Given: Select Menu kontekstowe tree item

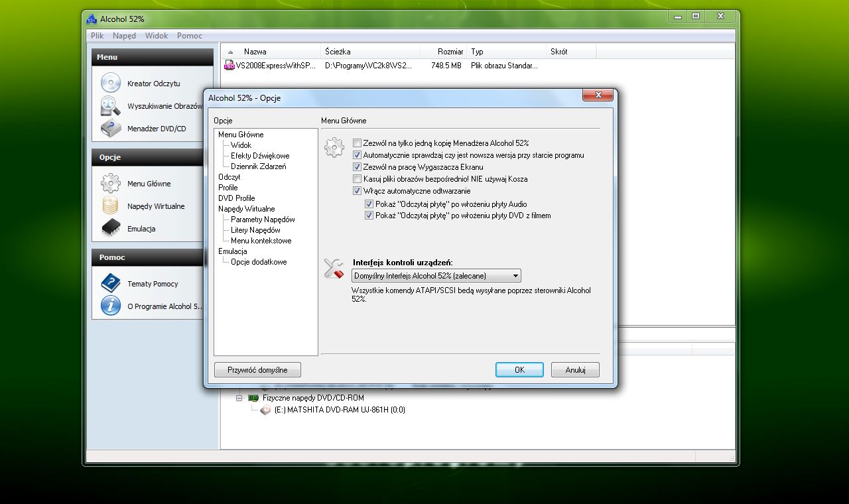Looking at the screenshot, I should (x=261, y=241).
